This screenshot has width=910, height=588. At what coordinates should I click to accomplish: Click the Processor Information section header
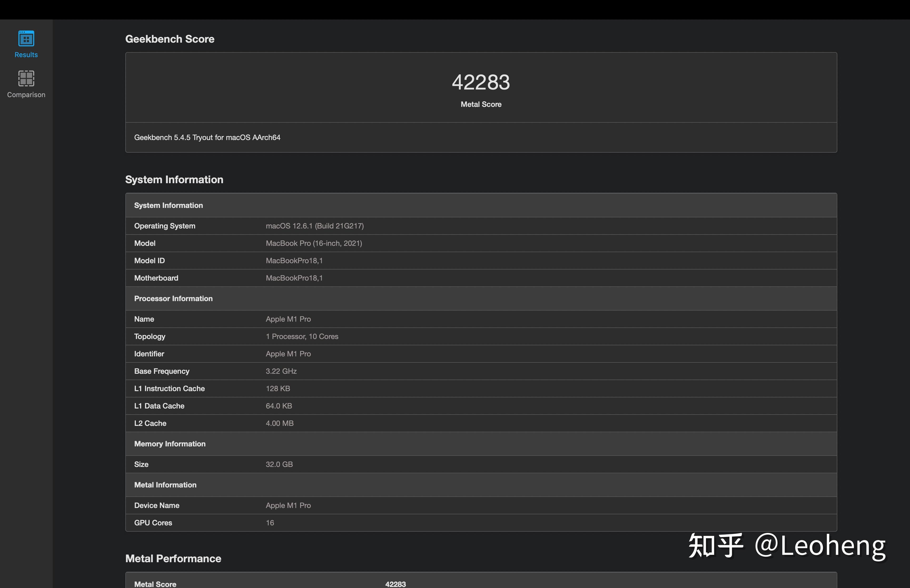pos(173,298)
